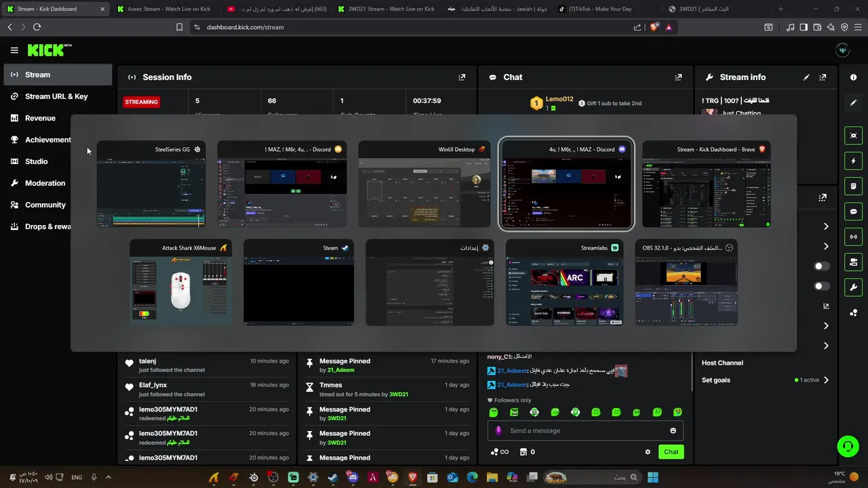The width and height of the screenshot is (868, 488).
Task: Open Stream URL & Key in the sidebar
Action: click(x=58, y=96)
